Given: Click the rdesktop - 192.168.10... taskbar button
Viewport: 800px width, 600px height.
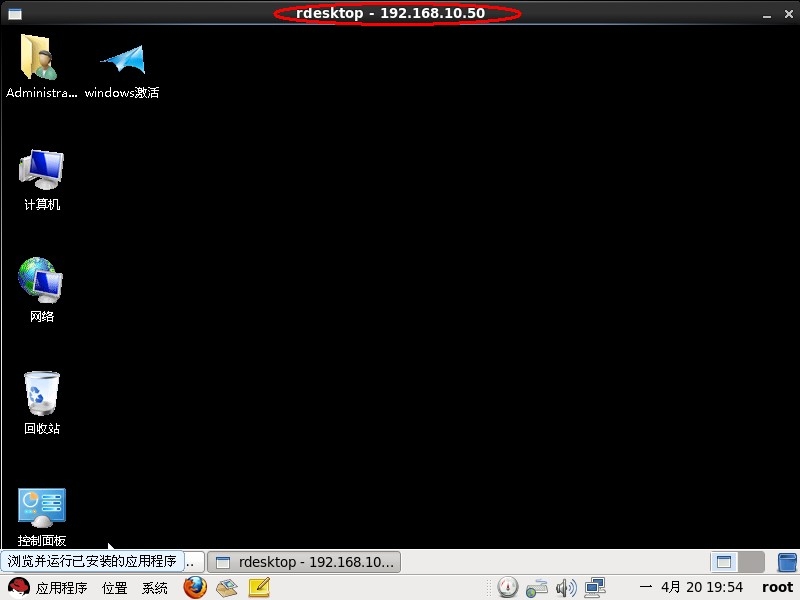Looking at the screenshot, I should point(304,562).
